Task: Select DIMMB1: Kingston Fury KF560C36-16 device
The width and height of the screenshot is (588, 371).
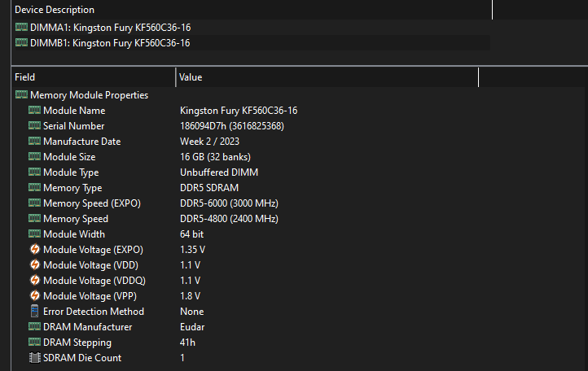Action: click(x=110, y=42)
